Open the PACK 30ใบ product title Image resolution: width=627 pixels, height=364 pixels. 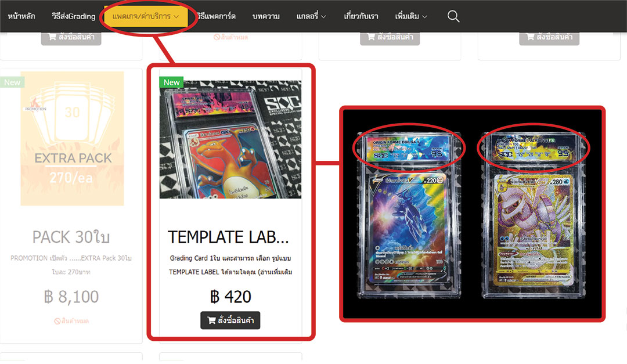tap(71, 237)
